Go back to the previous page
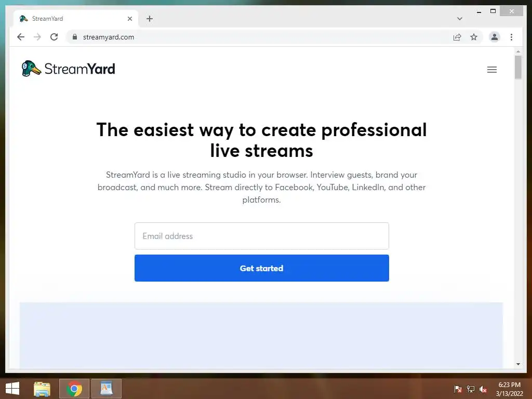Screen dimensions: 532x399 tap(21, 37)
